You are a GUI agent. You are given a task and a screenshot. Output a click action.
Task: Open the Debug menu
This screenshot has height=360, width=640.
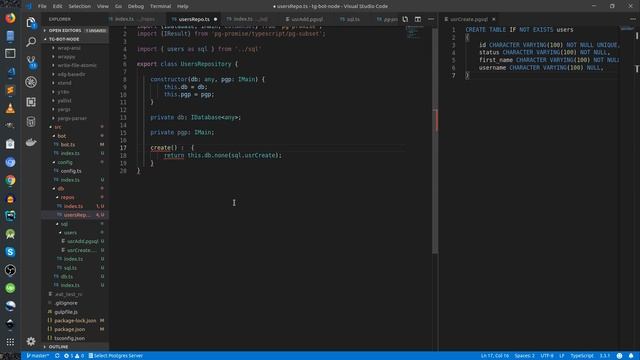[x=136, y=6]
